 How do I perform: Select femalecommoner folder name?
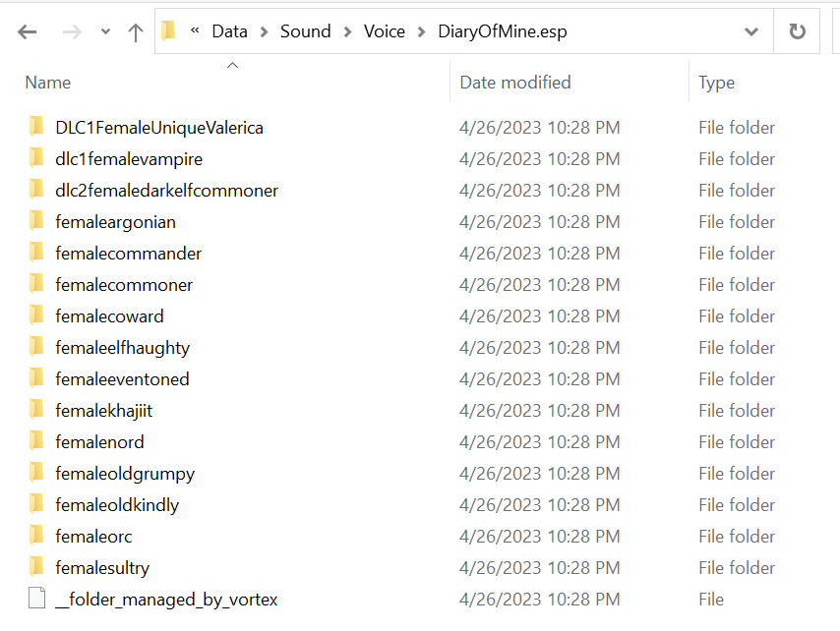click(x=124, y=285)
